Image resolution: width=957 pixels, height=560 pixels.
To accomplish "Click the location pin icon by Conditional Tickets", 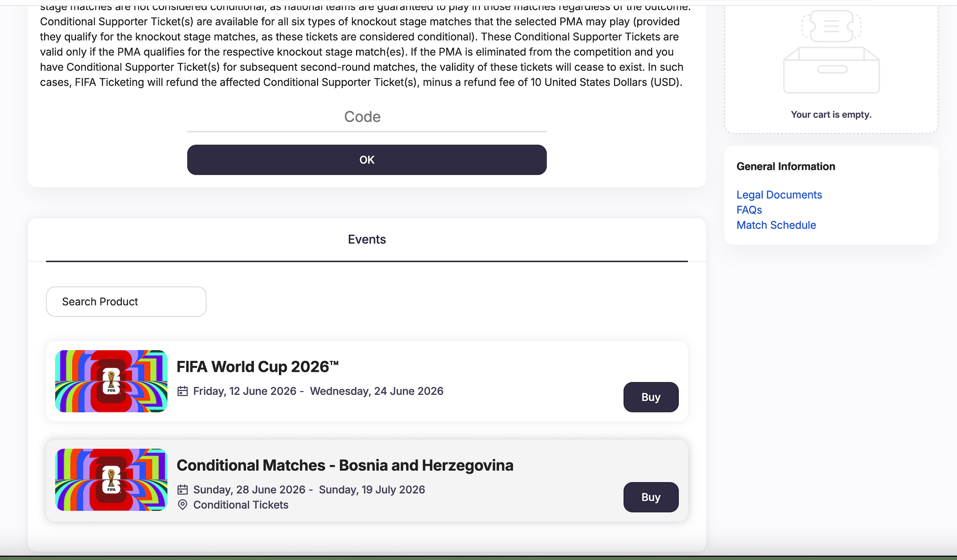I will [183, 505].
